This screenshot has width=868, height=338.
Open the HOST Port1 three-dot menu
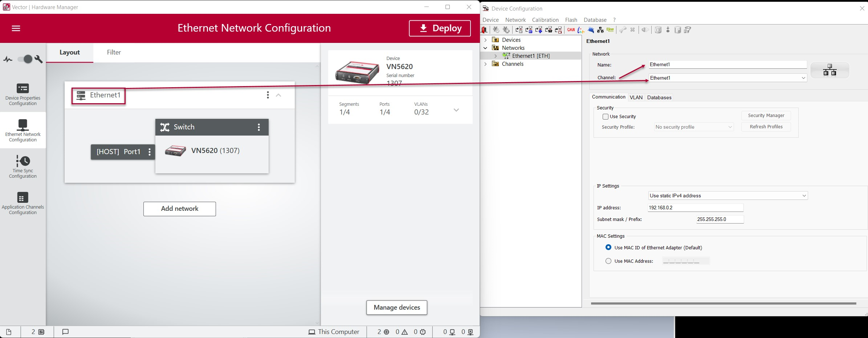[150, 152]
